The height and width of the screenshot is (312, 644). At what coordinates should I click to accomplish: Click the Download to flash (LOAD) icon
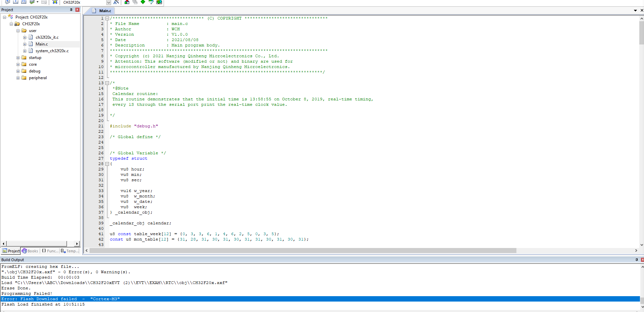[55, 2]
